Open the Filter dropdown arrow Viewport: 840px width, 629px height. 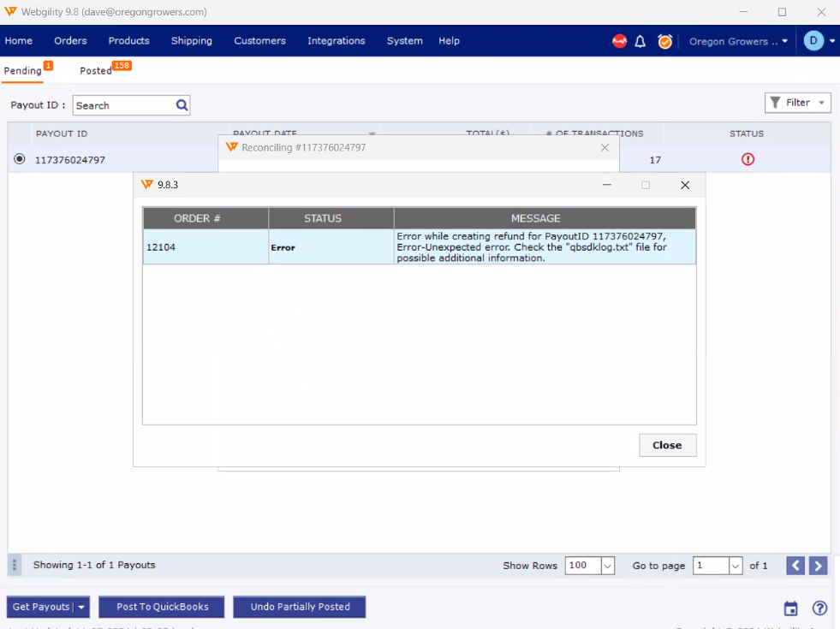pyautogui.click(x=821, y=103)
